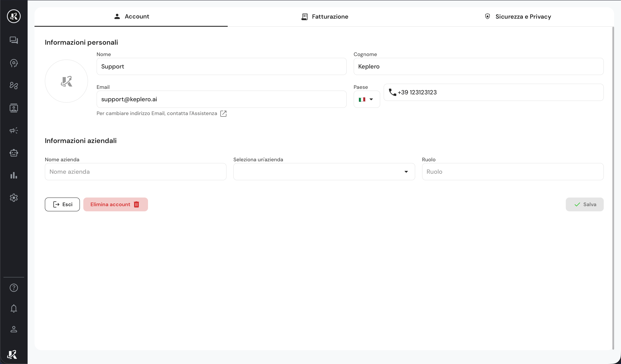Viewport: 621px width, 364px height.
Task: Click the help question mark icon
Action: tap(14, 288)
